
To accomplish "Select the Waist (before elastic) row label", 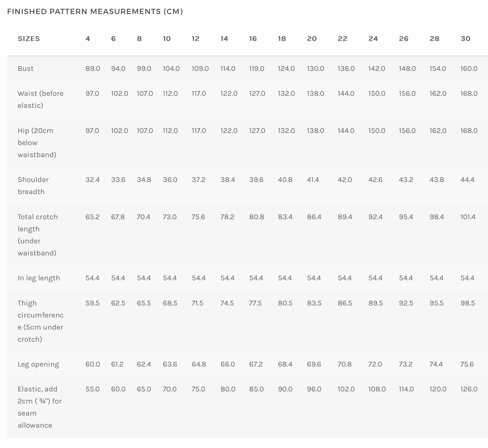I will tap(40, 100).
